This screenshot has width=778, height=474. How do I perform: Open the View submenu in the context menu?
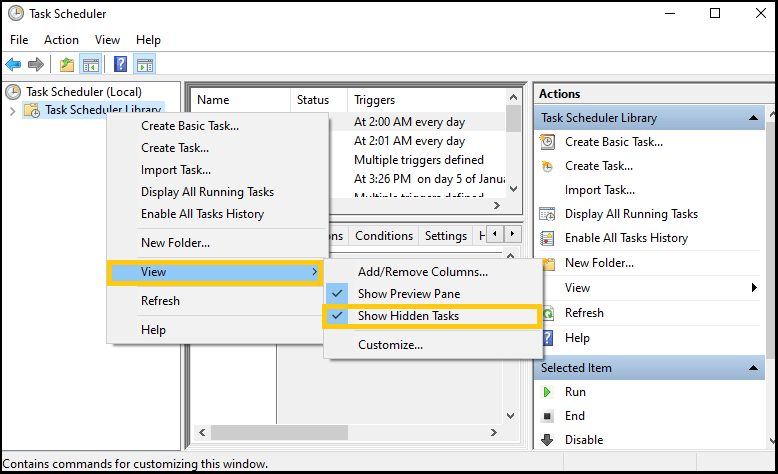[x=214, y=272]
